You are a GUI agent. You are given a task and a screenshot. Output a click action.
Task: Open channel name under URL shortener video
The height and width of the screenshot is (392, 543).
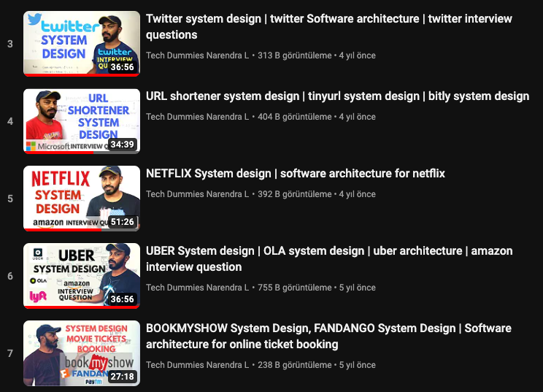tap(197, 117)
